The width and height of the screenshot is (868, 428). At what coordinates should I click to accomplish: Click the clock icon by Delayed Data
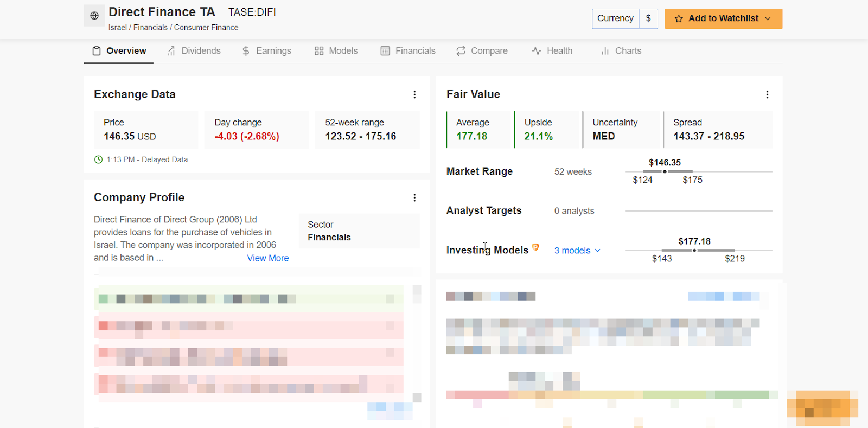tap(98, 159)
